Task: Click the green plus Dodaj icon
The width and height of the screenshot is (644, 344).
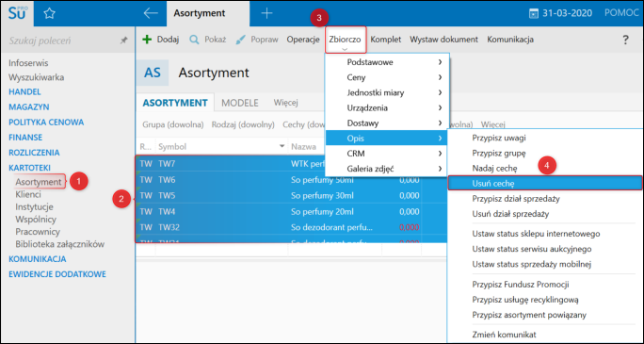Action: tap(147, 40)
